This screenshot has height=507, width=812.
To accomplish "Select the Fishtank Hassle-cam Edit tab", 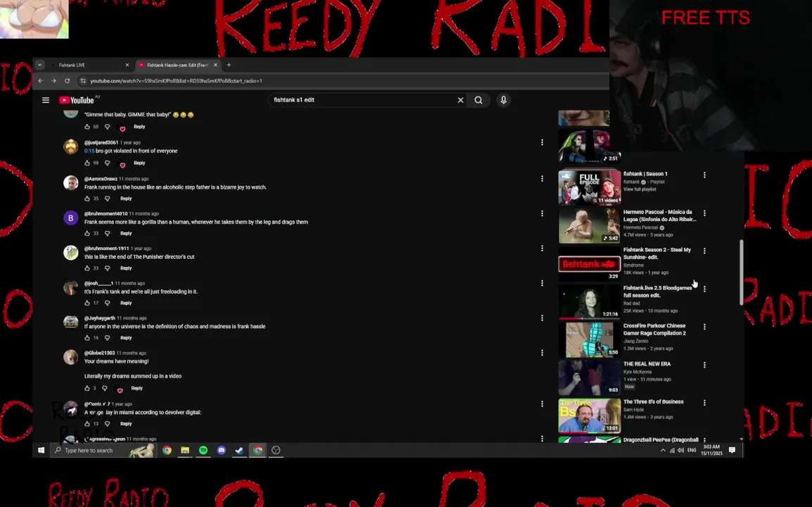I will 177,65.
